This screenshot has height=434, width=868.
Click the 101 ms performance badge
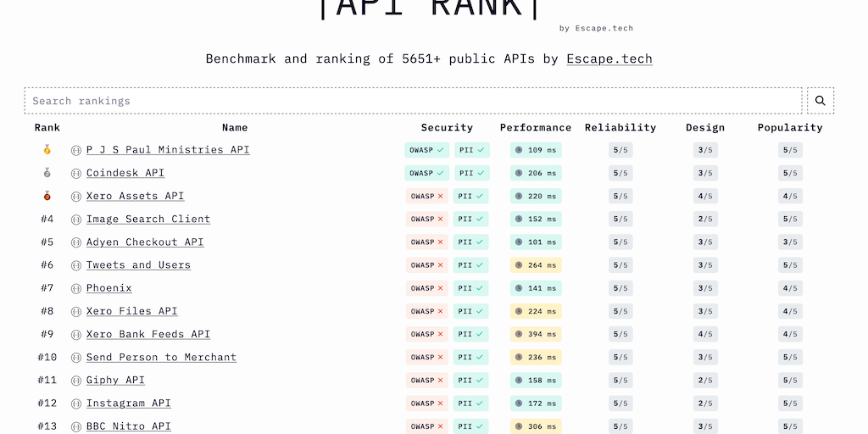(536, 242)
